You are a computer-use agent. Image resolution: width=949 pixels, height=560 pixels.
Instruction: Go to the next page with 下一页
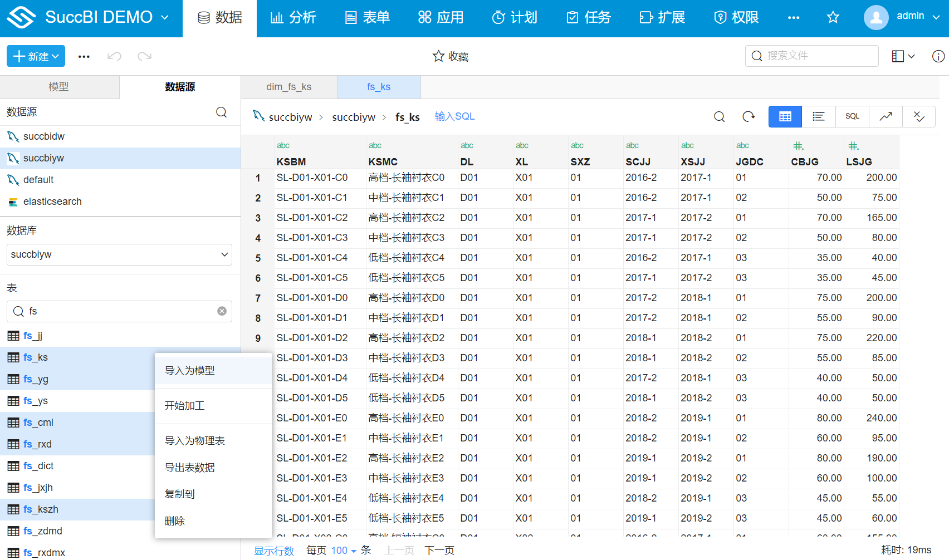(x=439, y=550)
